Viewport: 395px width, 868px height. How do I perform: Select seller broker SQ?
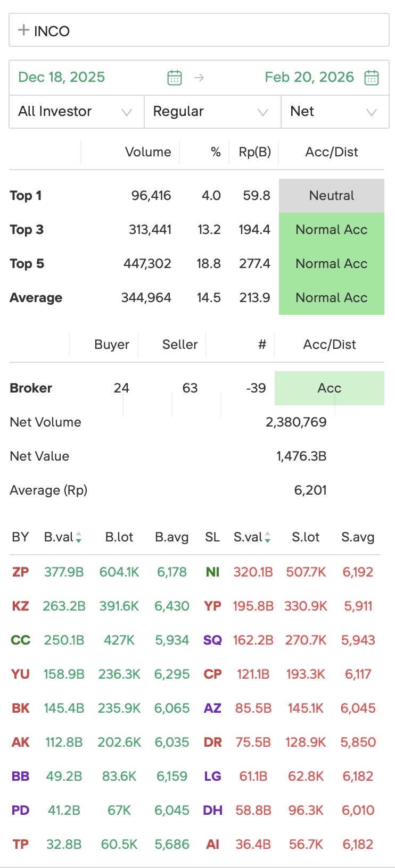[x=212, y=640]
